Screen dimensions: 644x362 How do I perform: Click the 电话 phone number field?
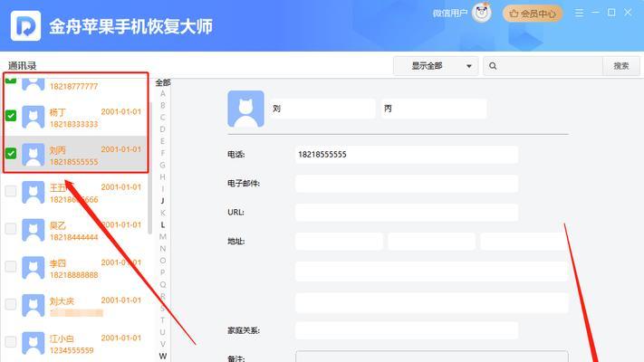pyautogui.click(x=407, y=155)
